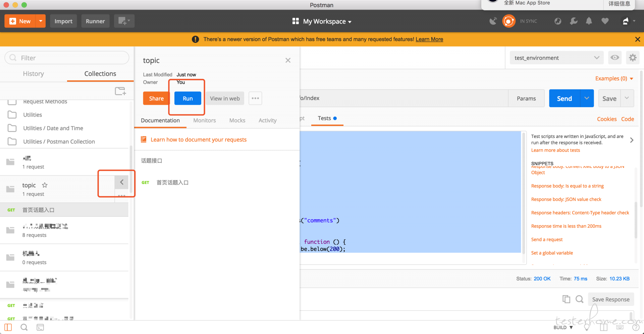Open the user account avatar menu
Screen dimensions: 644x334
pyautogui.click(x=628, y=21)
